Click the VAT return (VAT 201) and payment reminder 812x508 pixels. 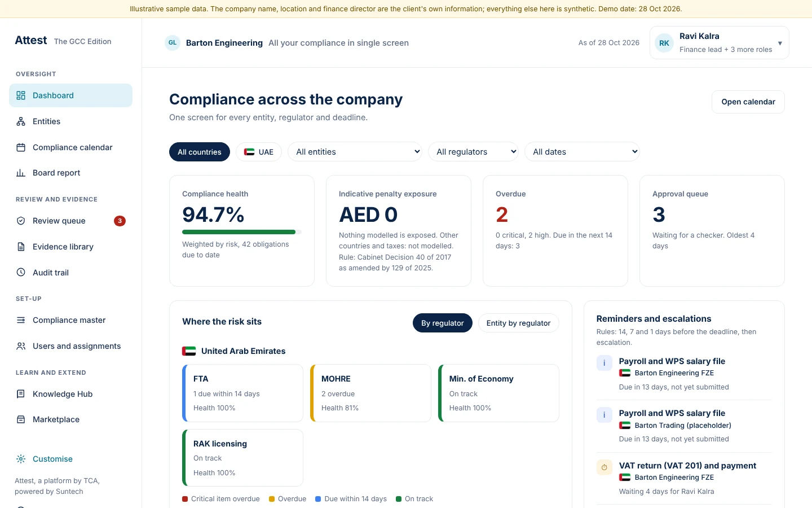687,466
